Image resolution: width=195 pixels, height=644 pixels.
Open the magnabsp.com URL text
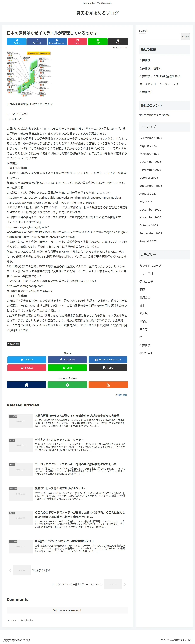pyautogui.click(x=26, y=286)
